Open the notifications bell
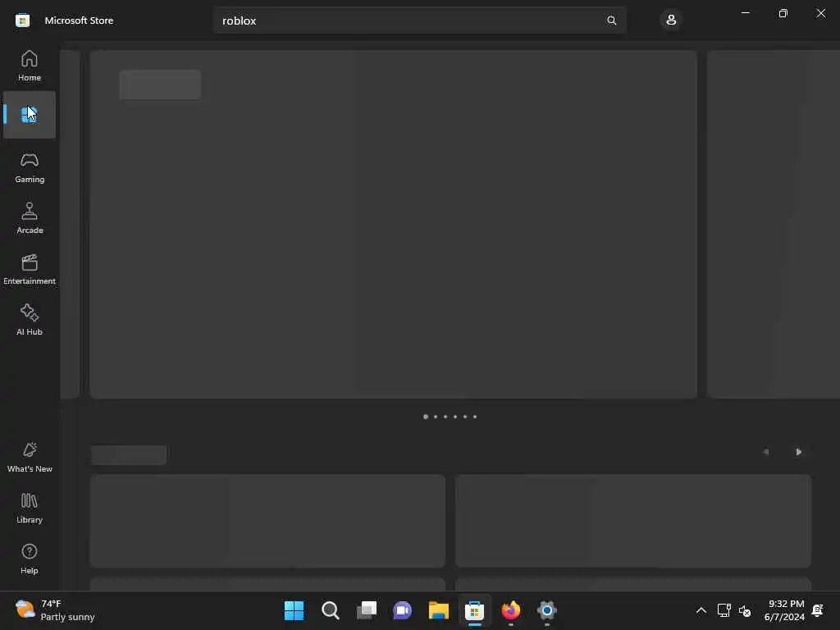This screenshot has width=840, height=630. 818,610
